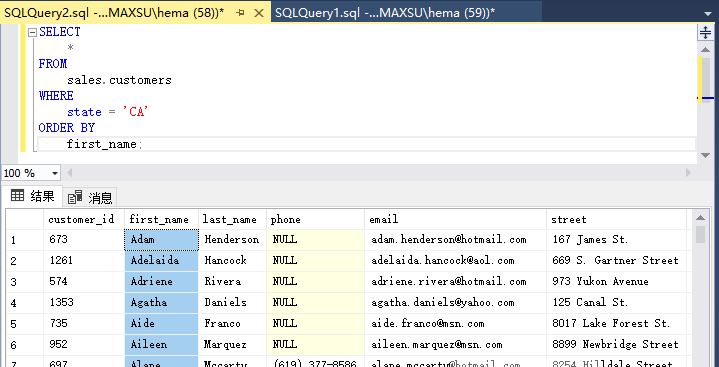
Task: Click customer_id cell 574
Action: [x=84, y=281]
